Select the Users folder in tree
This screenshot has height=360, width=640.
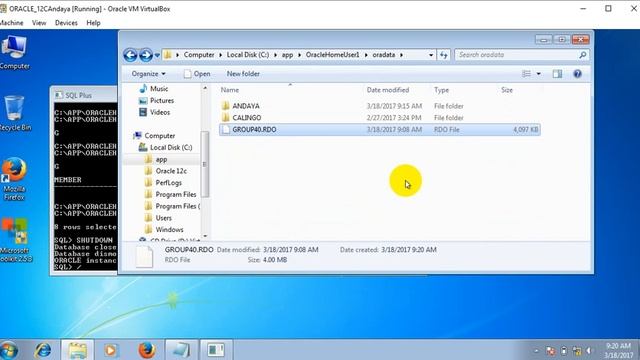[158, 218]
